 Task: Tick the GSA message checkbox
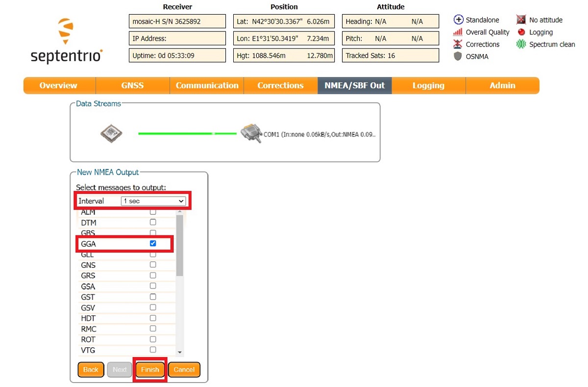[153, 286]
